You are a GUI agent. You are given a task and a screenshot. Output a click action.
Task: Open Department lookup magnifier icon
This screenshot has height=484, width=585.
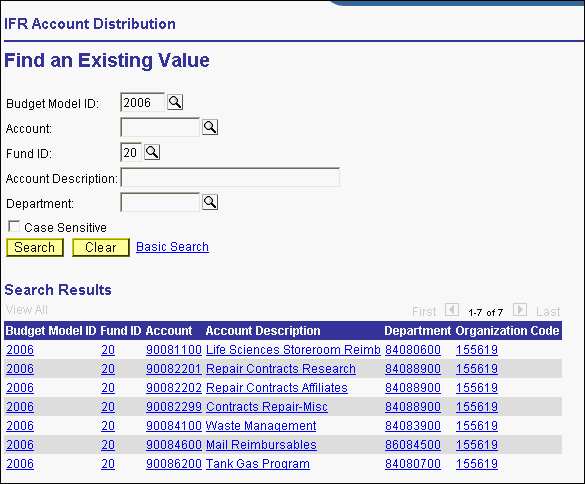tap(210, 202)
